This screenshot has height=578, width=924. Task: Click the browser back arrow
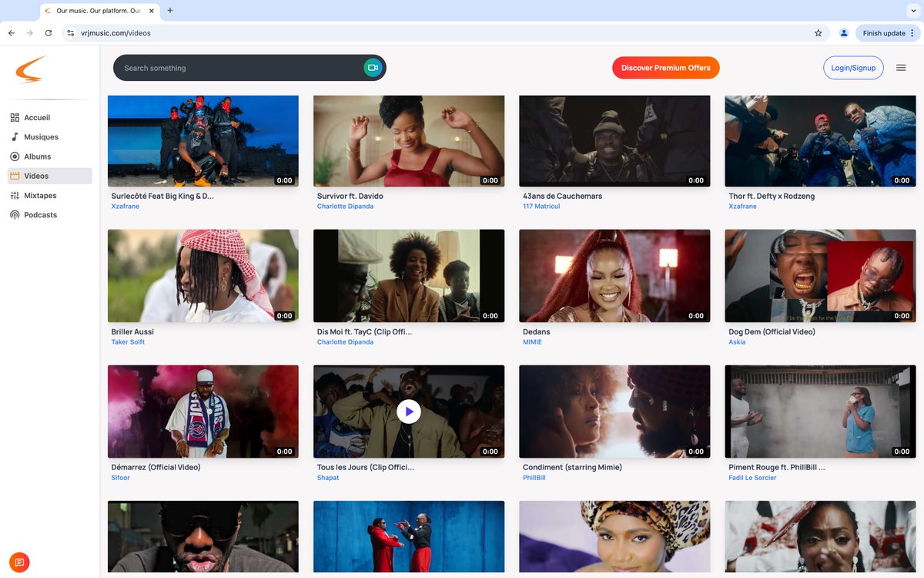click(x=12, y=33)
